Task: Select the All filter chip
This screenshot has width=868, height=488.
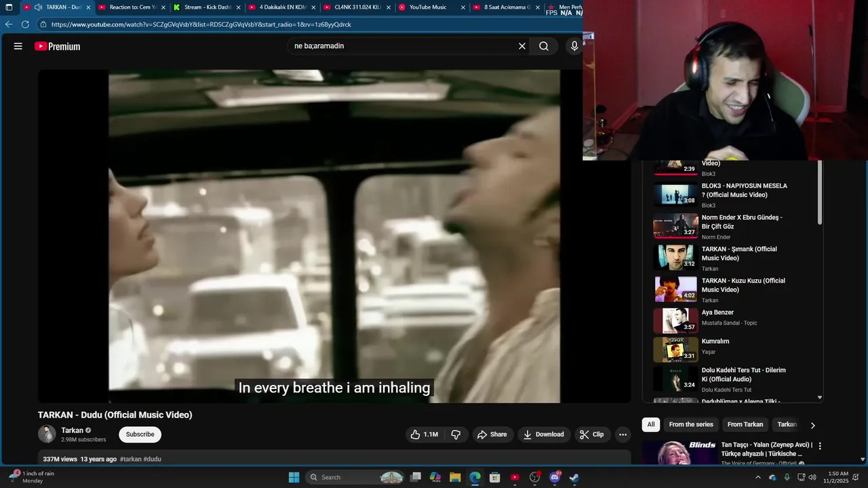Action: click(650, 424)
